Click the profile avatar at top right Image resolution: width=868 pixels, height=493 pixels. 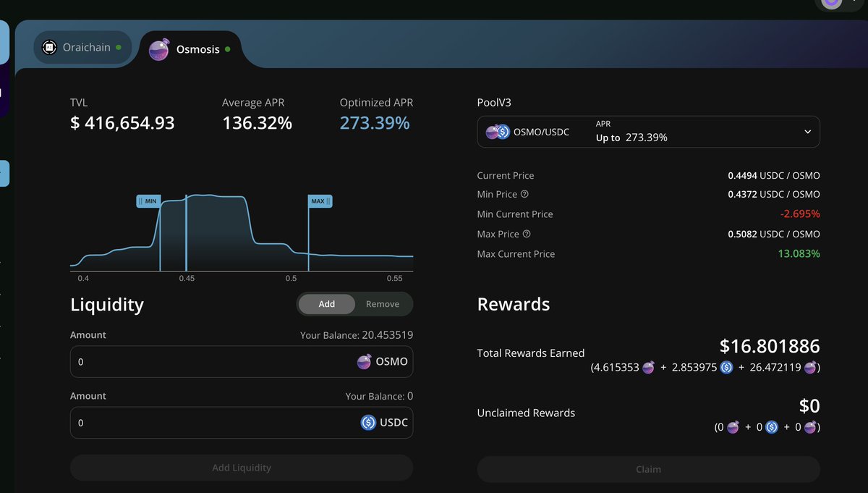[x=832, y=4]
